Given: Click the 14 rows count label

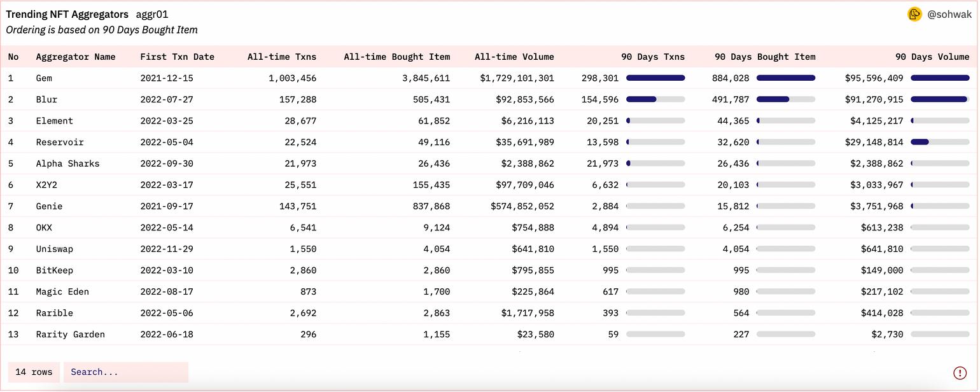Looking at the screenshot, I should [34, 372].
